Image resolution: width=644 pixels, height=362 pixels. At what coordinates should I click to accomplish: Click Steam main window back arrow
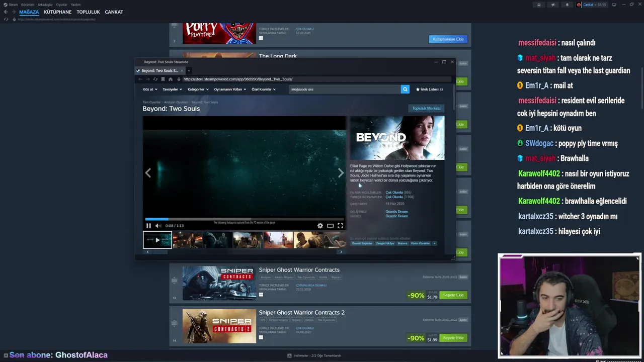6,12
